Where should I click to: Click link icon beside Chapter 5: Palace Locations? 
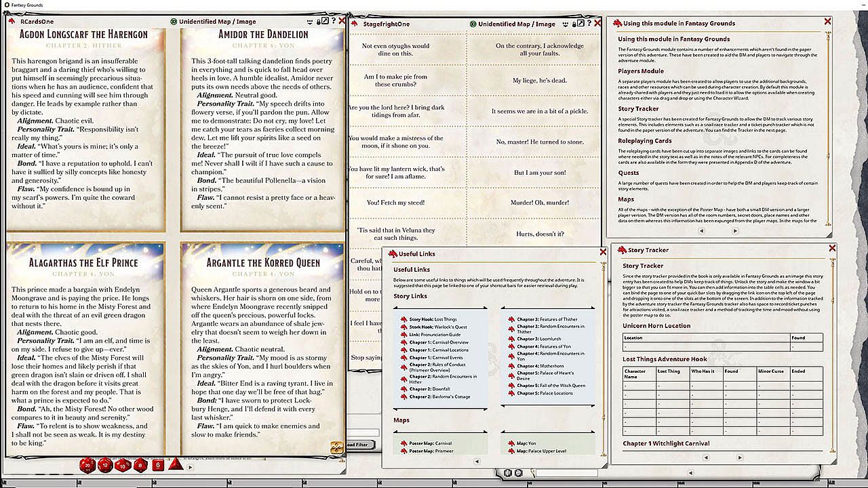point(512,393)
